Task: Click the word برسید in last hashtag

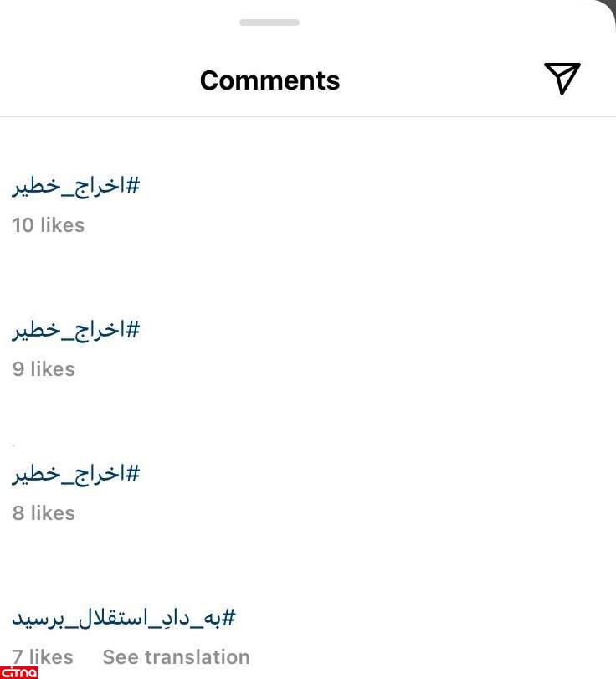Action: click(x=39, y=619)
